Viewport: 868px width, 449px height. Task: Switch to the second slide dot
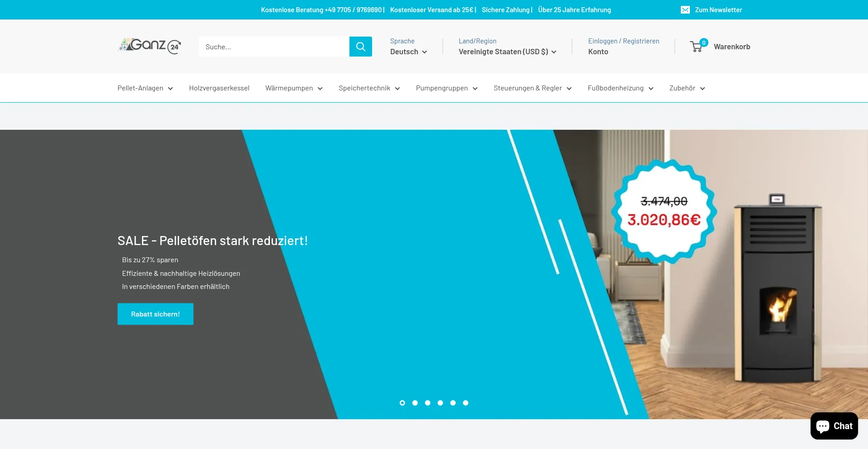point(415,403)
